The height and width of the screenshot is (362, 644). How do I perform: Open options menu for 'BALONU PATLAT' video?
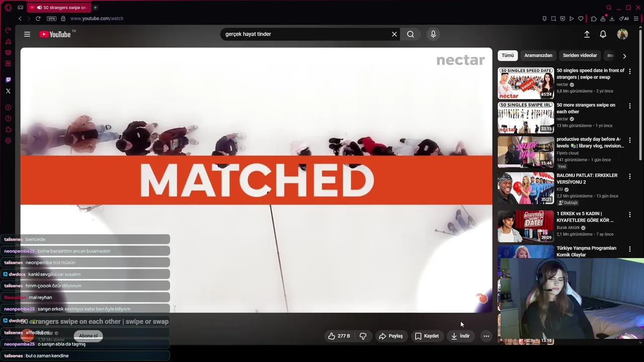629,176
